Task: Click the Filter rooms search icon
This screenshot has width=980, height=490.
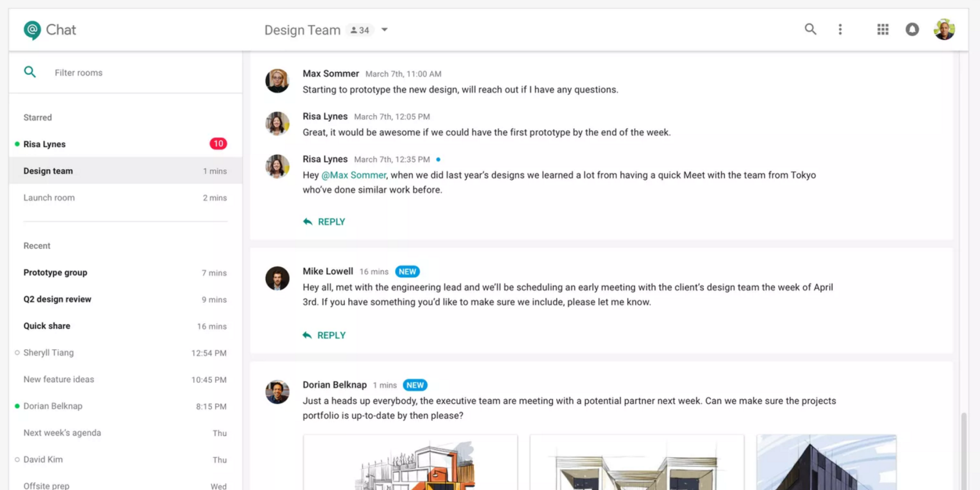Action: coord(30,72)
